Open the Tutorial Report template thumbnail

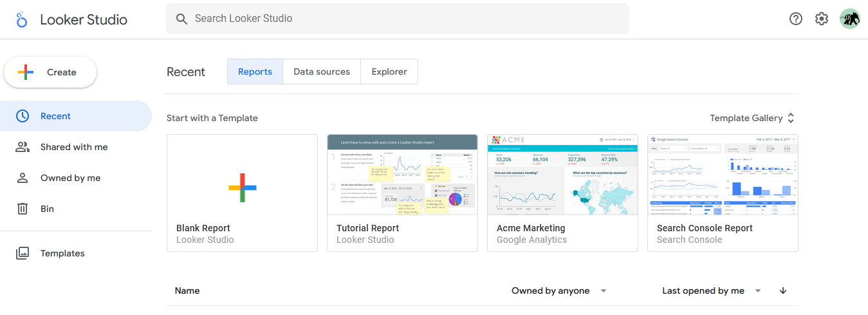click(403, 175)
